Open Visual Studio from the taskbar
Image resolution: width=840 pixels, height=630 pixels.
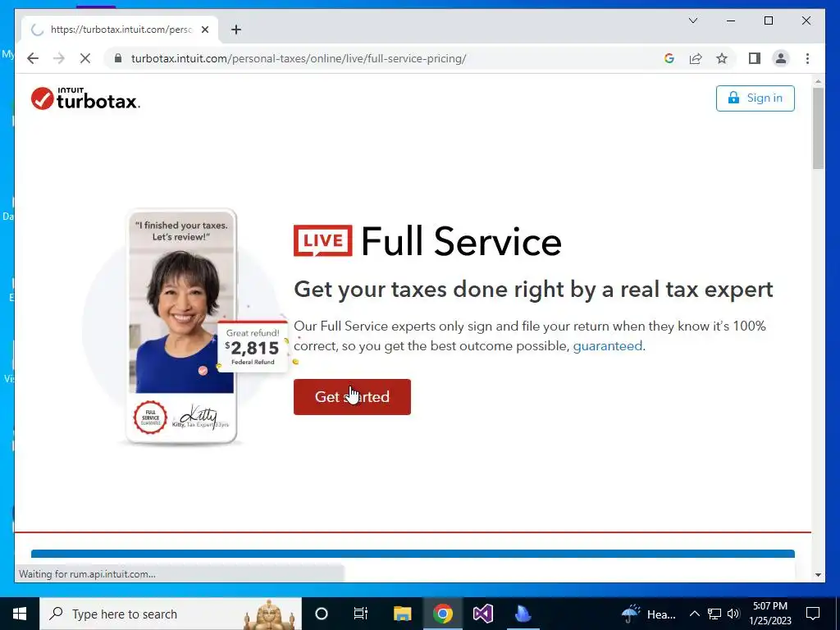[x=482, y=614]
